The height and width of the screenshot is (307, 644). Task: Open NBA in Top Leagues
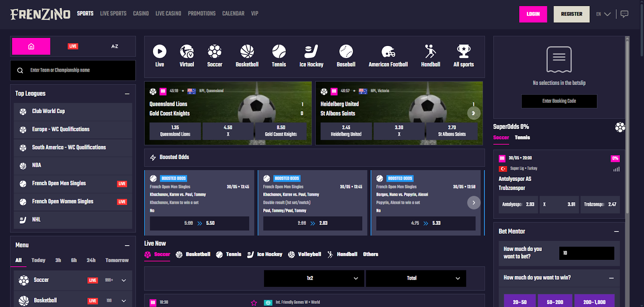(73, 166)
